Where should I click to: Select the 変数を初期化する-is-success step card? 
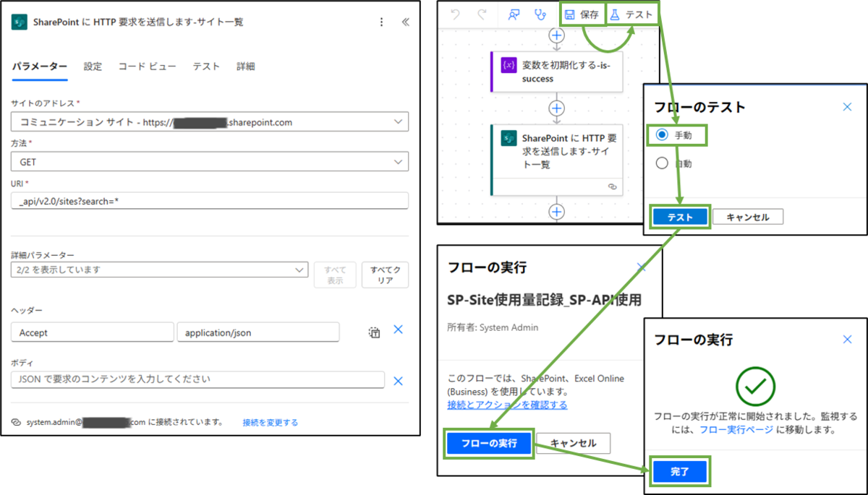[556, 71]
